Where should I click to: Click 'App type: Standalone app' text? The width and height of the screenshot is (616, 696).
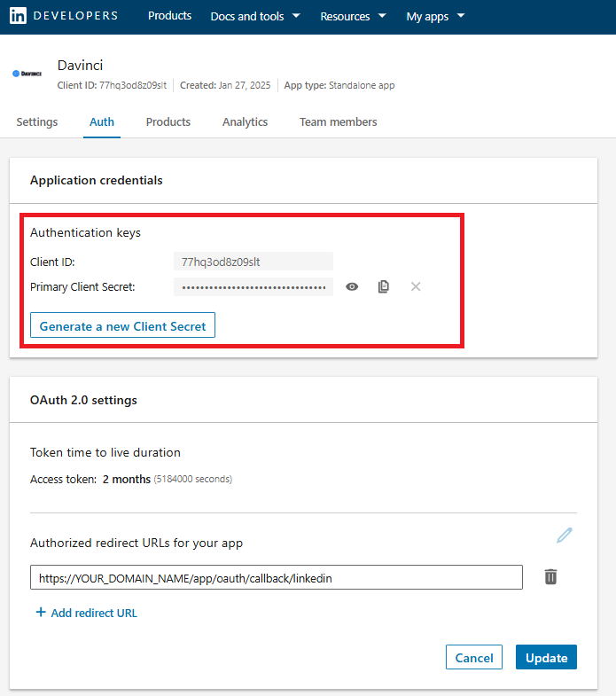click(x=339, y=85)
